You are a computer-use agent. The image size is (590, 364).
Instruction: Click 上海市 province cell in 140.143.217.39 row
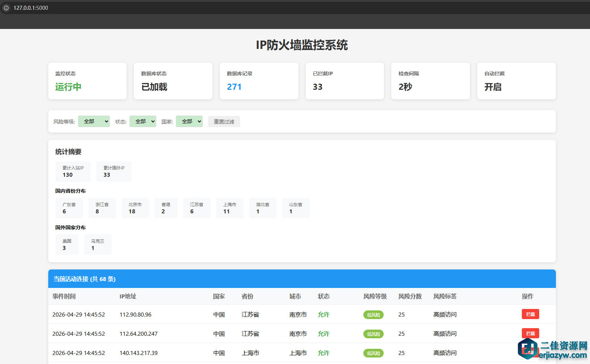pos(250,353)
